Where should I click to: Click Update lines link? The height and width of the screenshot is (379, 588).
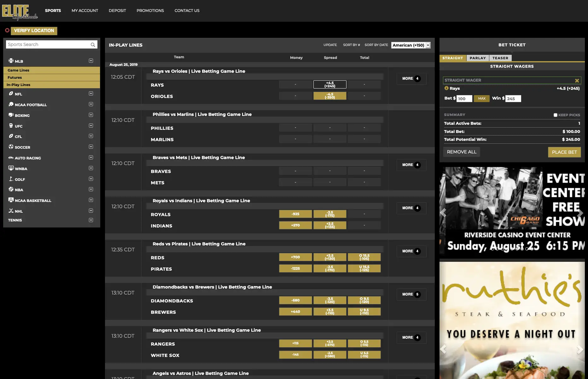click(x=330, y=45)
